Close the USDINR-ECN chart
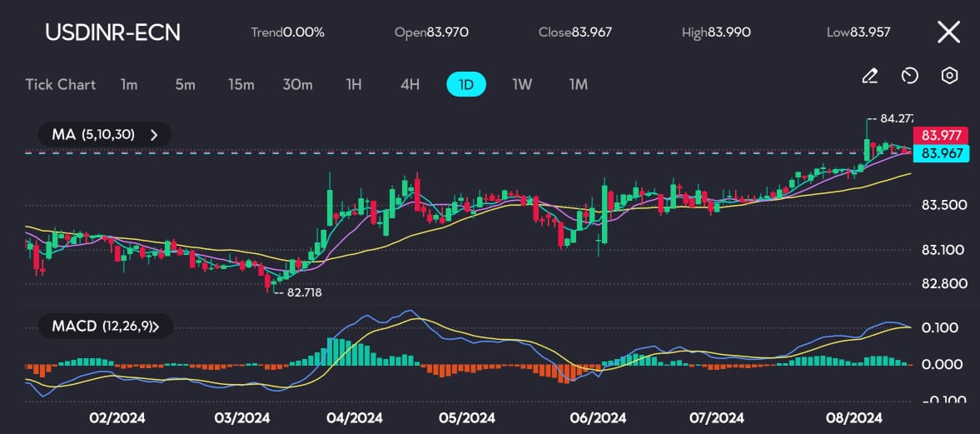The height and width of the screenshot is (434, 980). click(948, 32)
